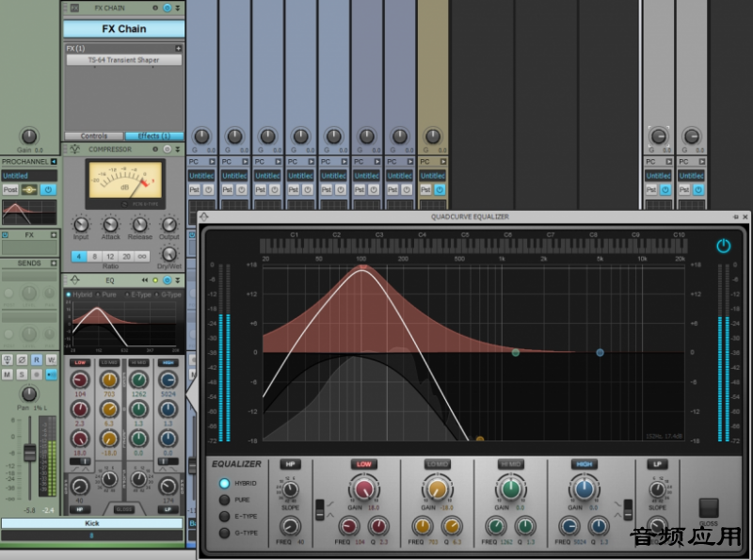Toggle the LOW band button in Equalizer
The height and width of the screenshot is (560, 753).
pyautogui.click(x=363, y=464)
